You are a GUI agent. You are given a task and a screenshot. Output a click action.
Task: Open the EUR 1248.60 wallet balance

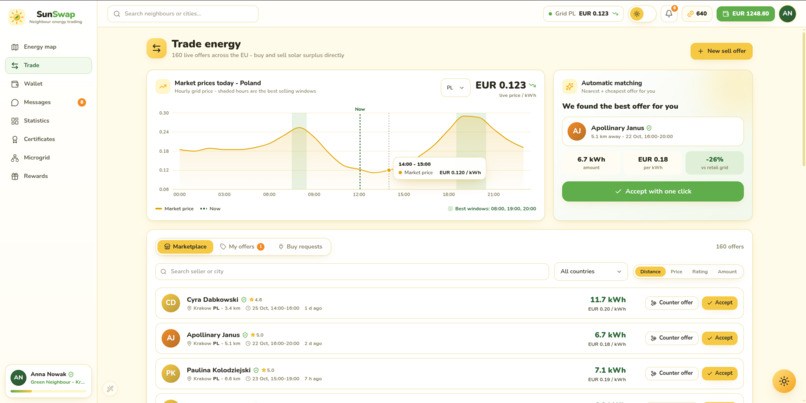click(746, 14)
